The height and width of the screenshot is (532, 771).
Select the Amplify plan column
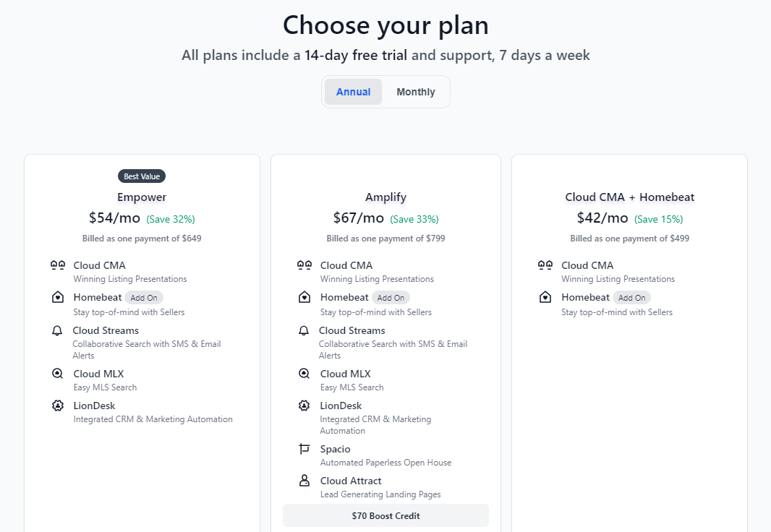point(385,197)
